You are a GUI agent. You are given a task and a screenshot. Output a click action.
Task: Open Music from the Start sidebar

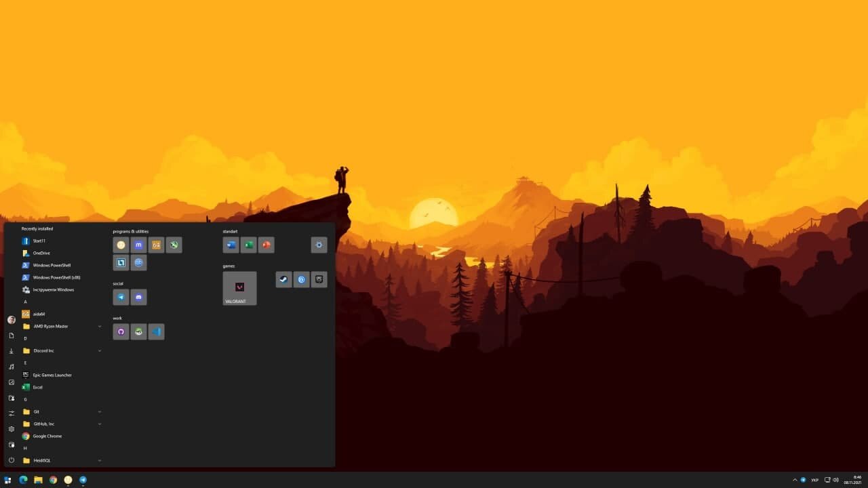[x=12, y=367]
